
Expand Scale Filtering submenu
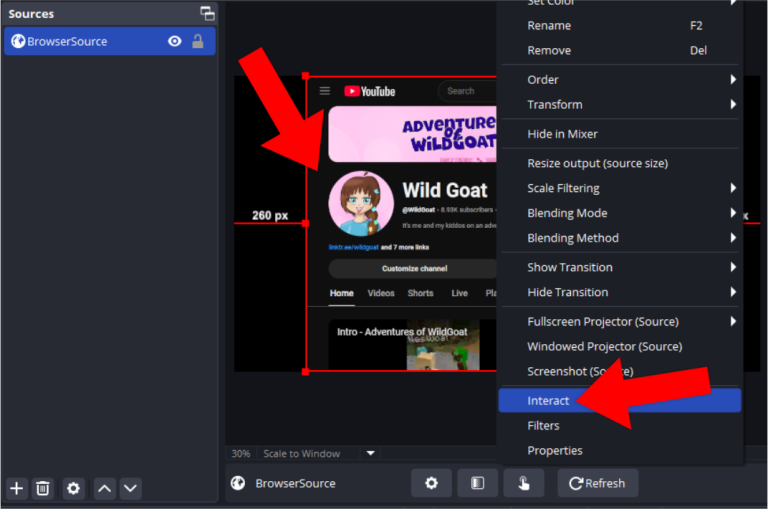click(620, 188)
